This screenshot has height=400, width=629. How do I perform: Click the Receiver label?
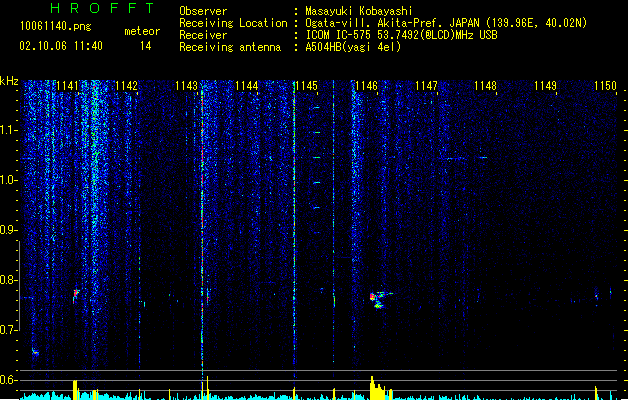[x=203, y=35]
